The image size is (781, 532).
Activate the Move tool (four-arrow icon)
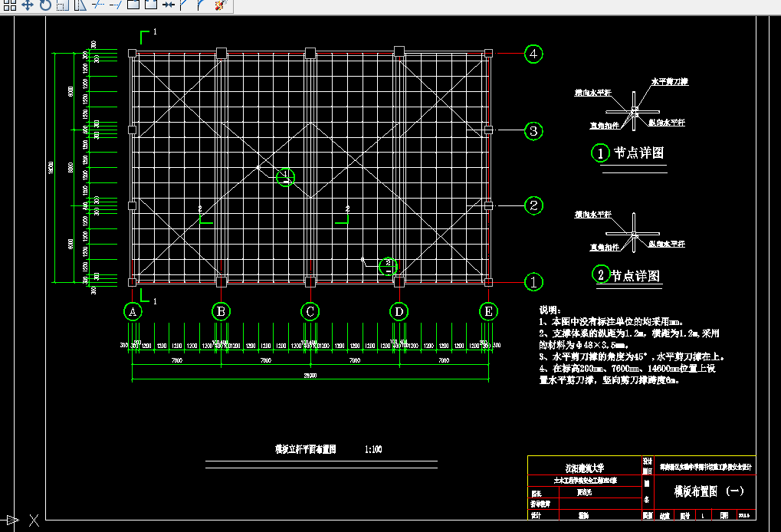28,5
